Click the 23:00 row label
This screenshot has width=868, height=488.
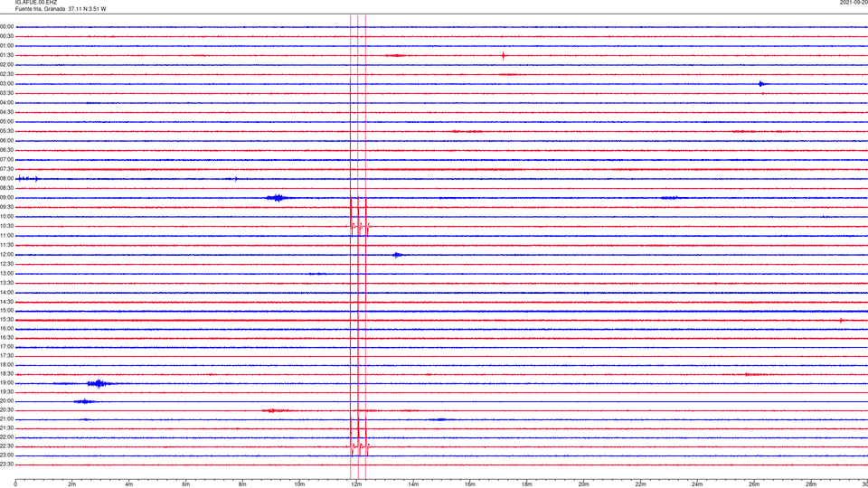pyautogui.click(x=6, y=455)
